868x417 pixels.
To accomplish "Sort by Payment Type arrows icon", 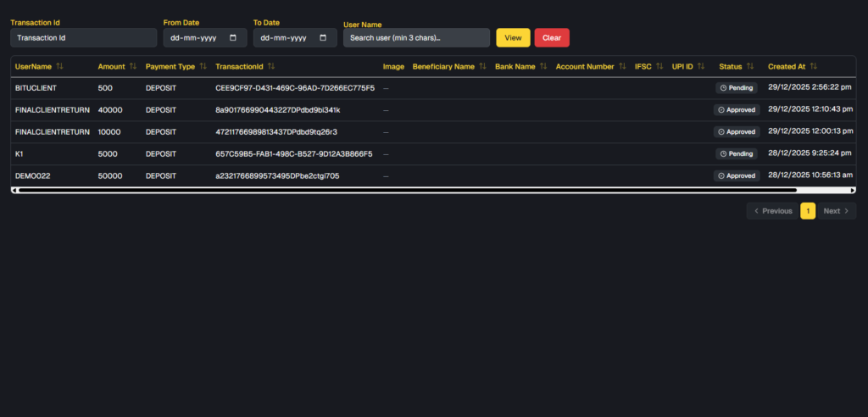I will tap(203, 66).
